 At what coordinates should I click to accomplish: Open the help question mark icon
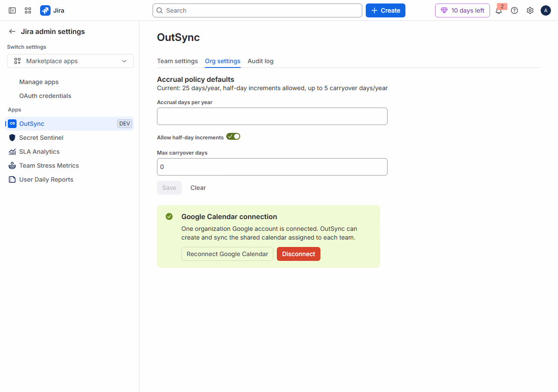coord(514,10)
